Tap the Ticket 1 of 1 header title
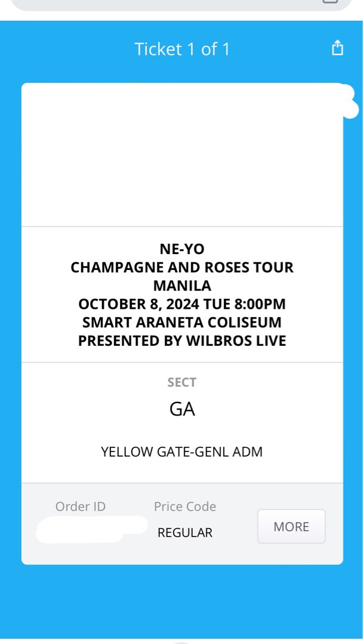Image resolution: width=363 pixels, height=644 pixels. (181, 49)
